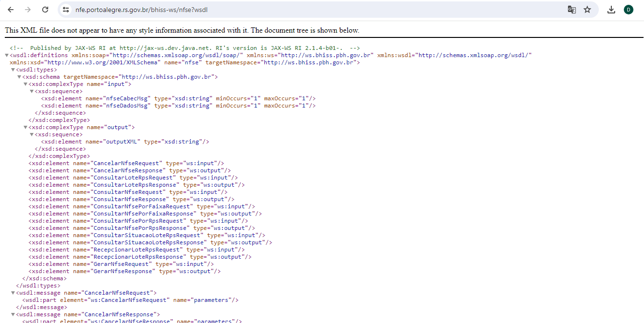Click the nfseDadosMsg element line
The height and width of the screenshot is (323, 644).
tap(178, 106)
